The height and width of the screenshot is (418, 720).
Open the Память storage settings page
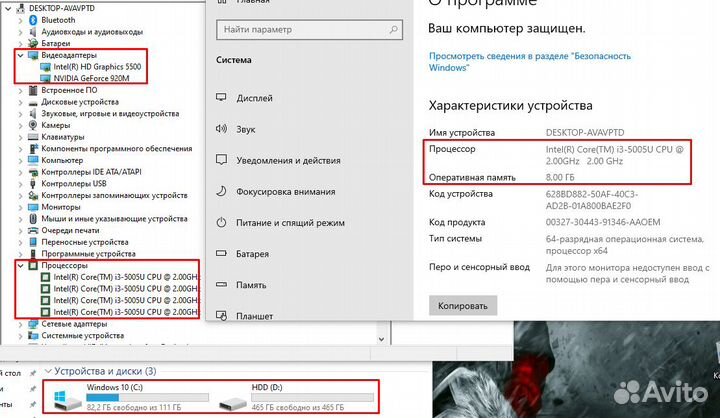(251, 285)
